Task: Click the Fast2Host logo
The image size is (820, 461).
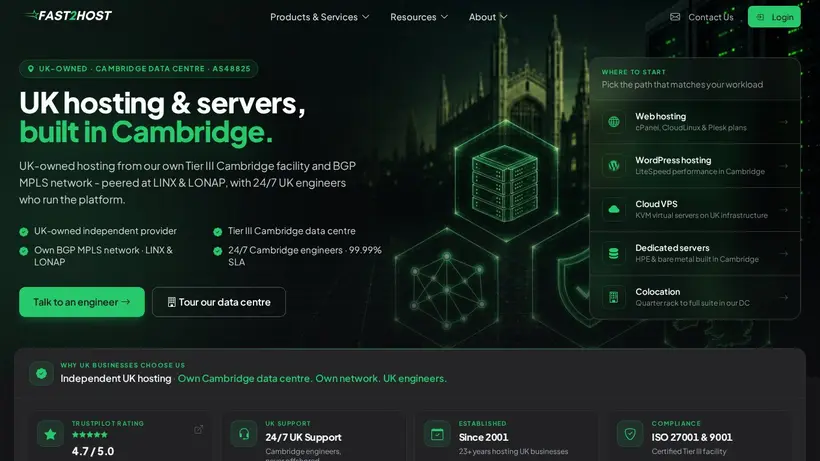Action: [x=67, y=16]
